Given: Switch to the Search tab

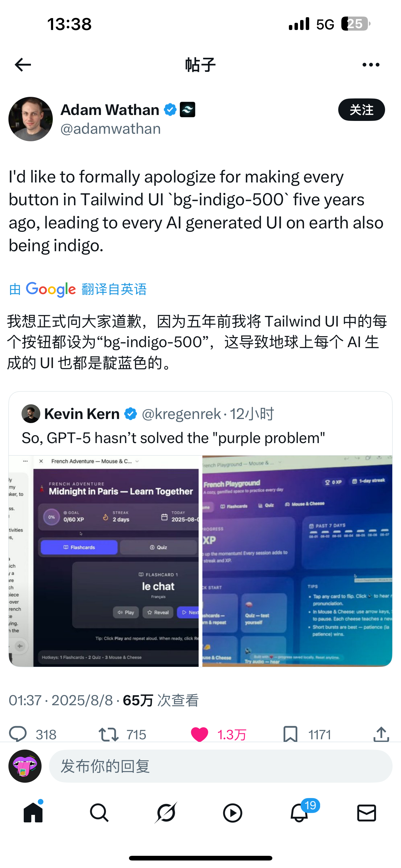Looking at the screenshot, I should (99, 813).
